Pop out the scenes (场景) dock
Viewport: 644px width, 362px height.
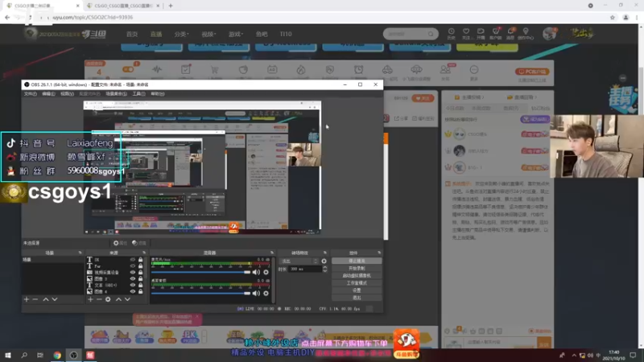80,253
